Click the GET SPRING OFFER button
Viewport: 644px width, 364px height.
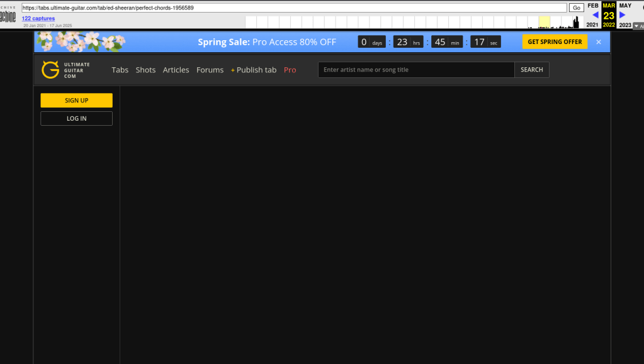click(555, 42)
